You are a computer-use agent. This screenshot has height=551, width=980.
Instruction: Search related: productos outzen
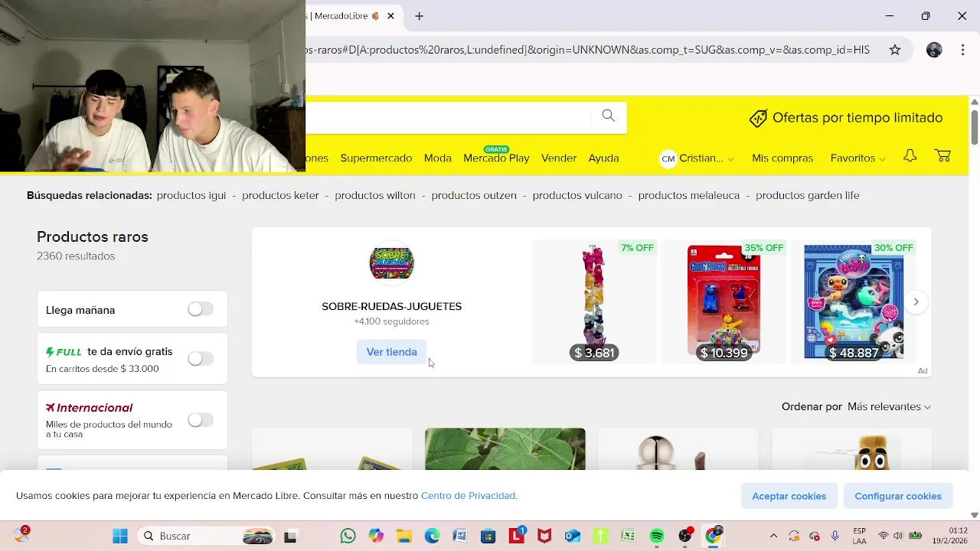point(474,196)
